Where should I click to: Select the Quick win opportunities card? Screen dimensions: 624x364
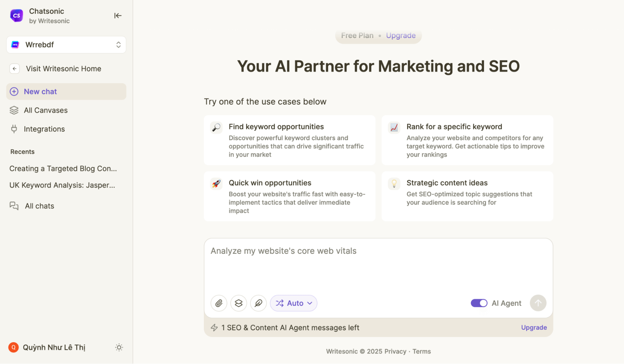[290, 196]
